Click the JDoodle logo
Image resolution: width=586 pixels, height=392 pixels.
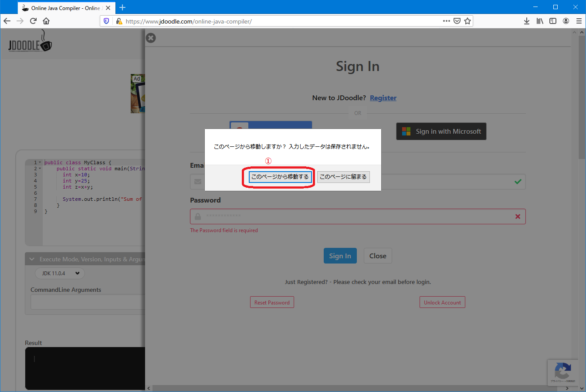click(x=30, y=42)
